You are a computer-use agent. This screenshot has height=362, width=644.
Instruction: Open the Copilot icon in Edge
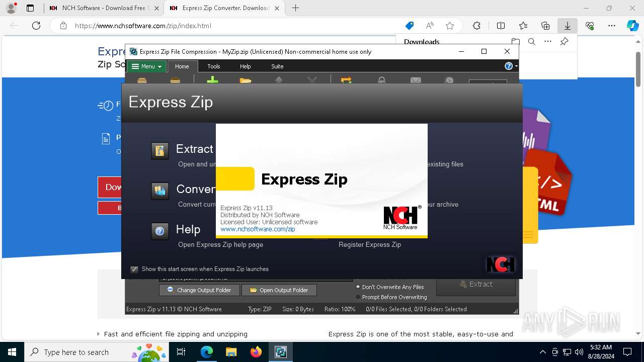coord(632,26)
